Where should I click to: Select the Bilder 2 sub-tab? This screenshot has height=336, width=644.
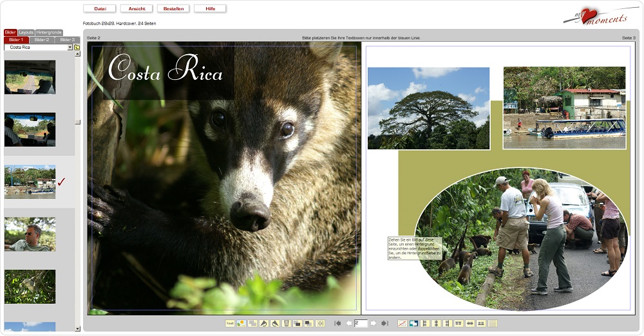42,40
